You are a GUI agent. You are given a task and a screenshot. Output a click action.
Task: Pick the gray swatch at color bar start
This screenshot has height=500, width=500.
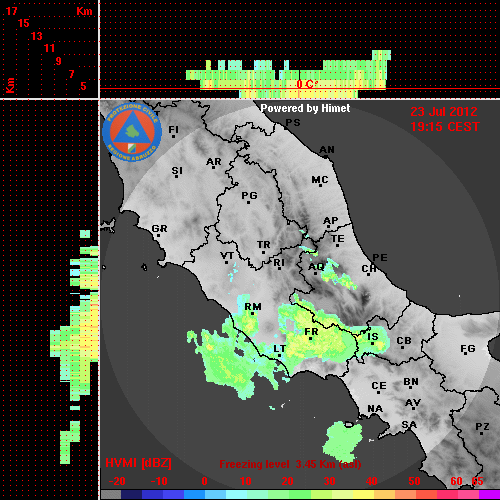coord(111,495)
